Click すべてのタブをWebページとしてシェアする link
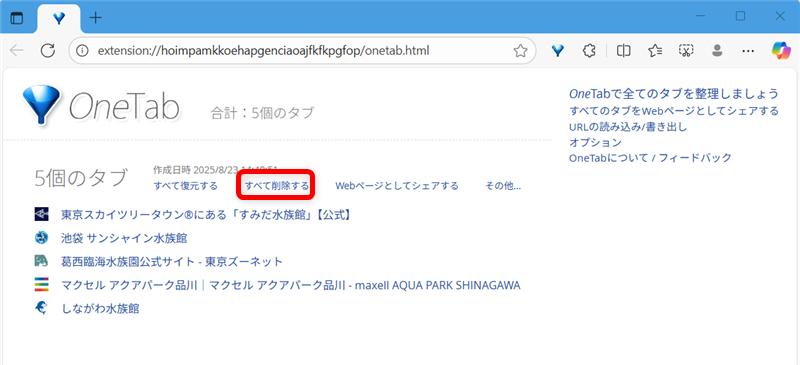The height and width of the screenshot is (365, 800). pyautogui.click(x=674, y=111)
